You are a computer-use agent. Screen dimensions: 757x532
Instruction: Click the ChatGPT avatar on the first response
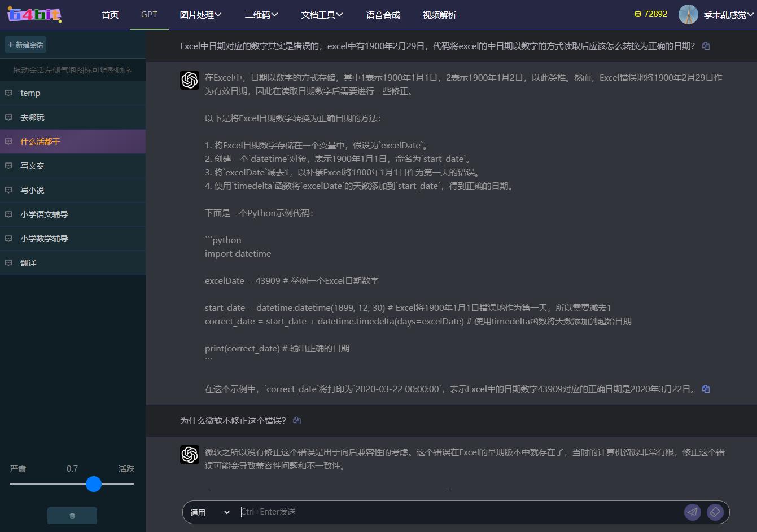click(x=190, y=80)
